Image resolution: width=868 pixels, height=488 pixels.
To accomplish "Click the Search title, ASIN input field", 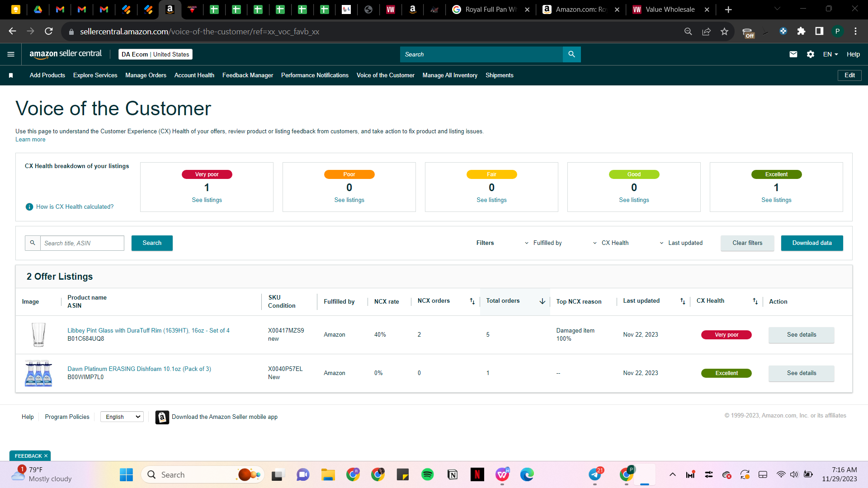I will coord(82,243).
